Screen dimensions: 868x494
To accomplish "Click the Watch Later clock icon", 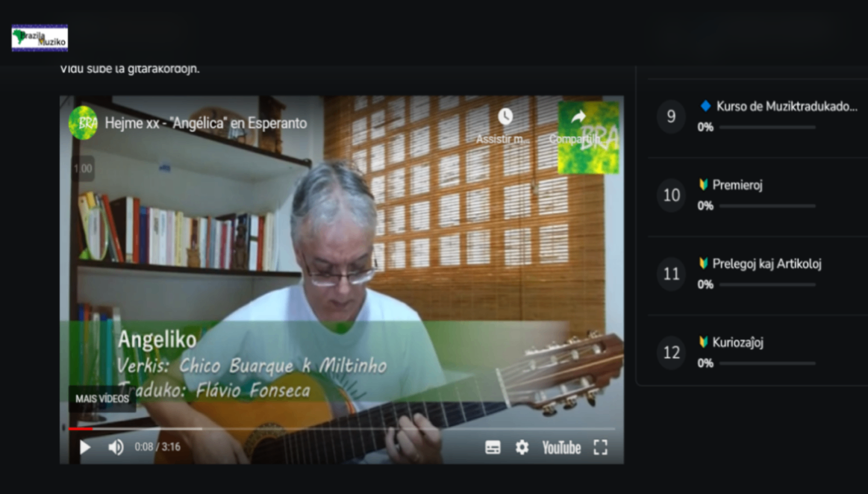I will 505,116.
